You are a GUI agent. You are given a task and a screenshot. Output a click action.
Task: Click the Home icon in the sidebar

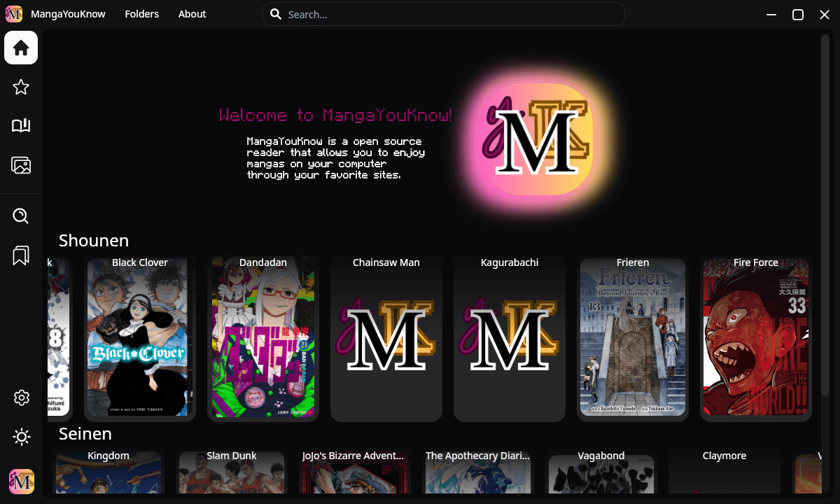[21, 48]
